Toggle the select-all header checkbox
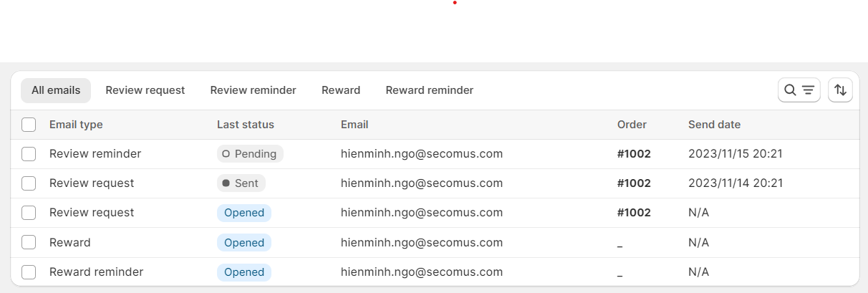Screen dimensions: 868x293 point(29,125)
